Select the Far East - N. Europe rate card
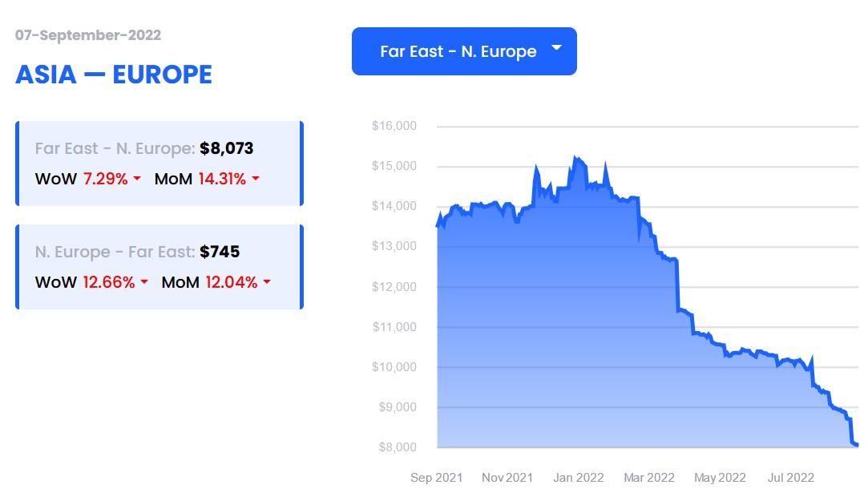This screenshot has width=868, height=501. [x=159, y=164]
